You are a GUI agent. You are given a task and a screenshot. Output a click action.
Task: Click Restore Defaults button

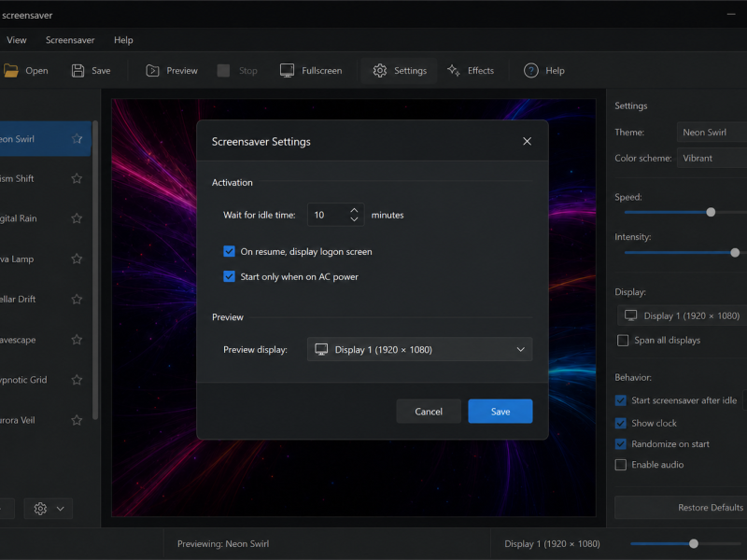pos(682,508)
